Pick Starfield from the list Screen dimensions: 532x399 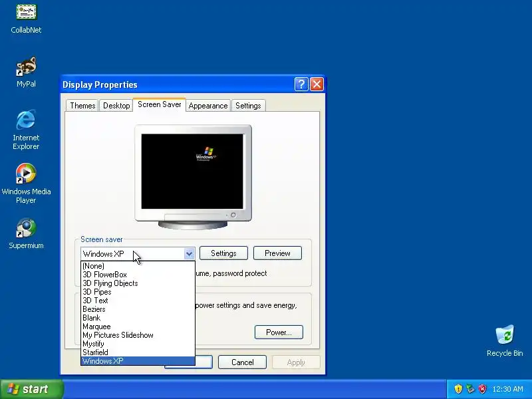(138, 352)
